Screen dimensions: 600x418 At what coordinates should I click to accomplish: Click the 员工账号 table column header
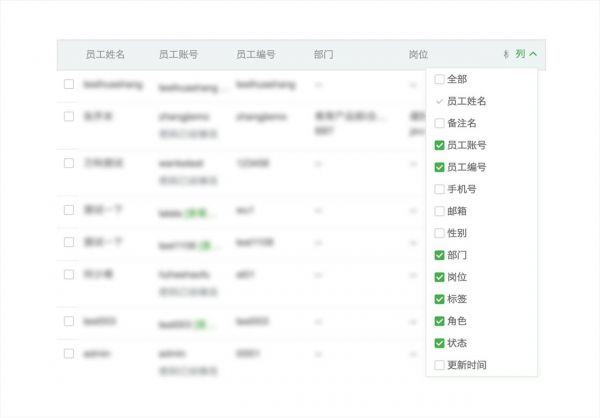coord(178,55)
